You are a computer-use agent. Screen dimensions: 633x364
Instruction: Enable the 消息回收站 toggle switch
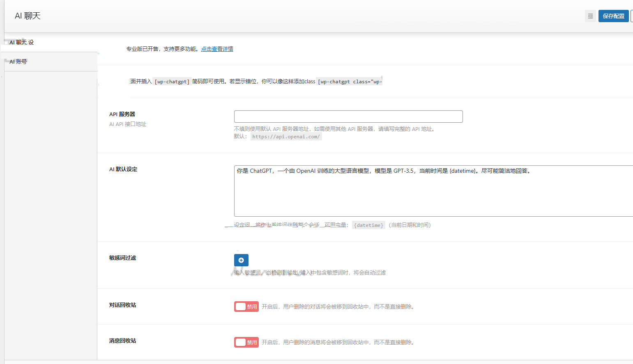246,342
